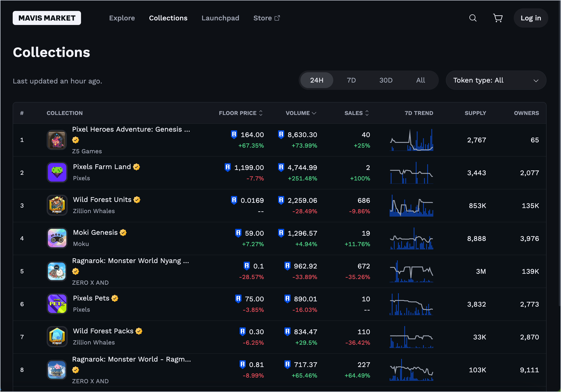Click the OWNERS column header
Image resolution: width=561 pixels, height=392 pixels.
click(x=526, y=113)
